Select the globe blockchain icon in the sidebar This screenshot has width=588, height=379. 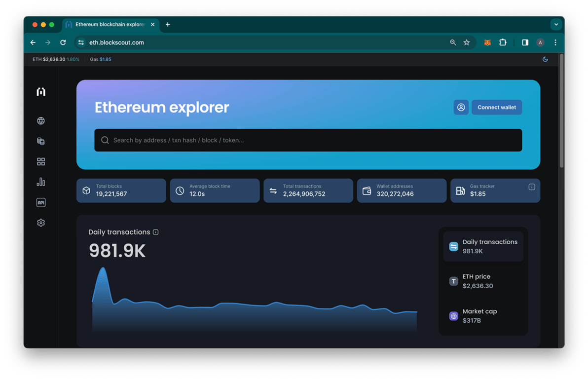click(41, 120)
